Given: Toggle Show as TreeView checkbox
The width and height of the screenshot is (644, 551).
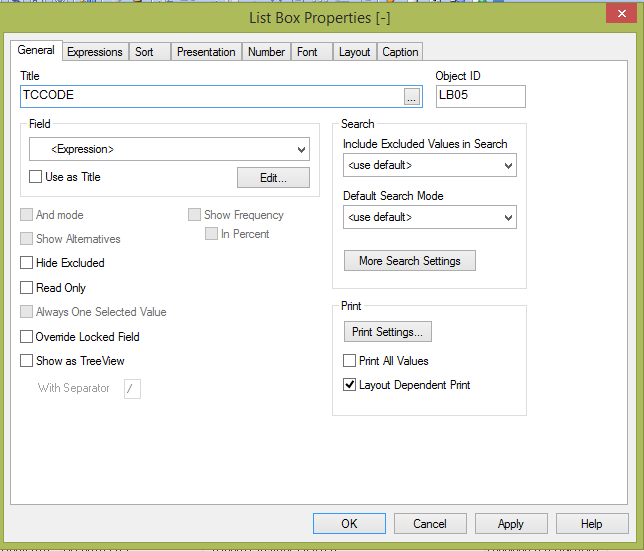Looking at the screenshot, I should pyautogui.click(x=27, y=361).
